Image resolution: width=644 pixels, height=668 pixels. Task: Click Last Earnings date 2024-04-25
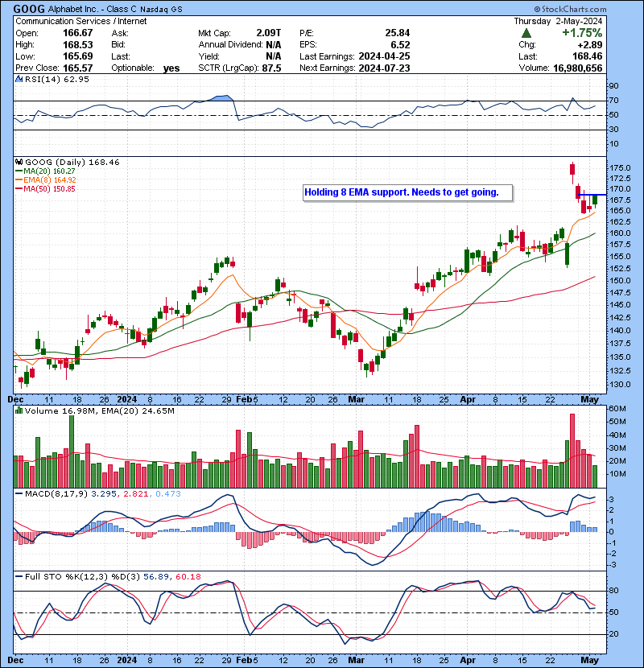[385, 56]
